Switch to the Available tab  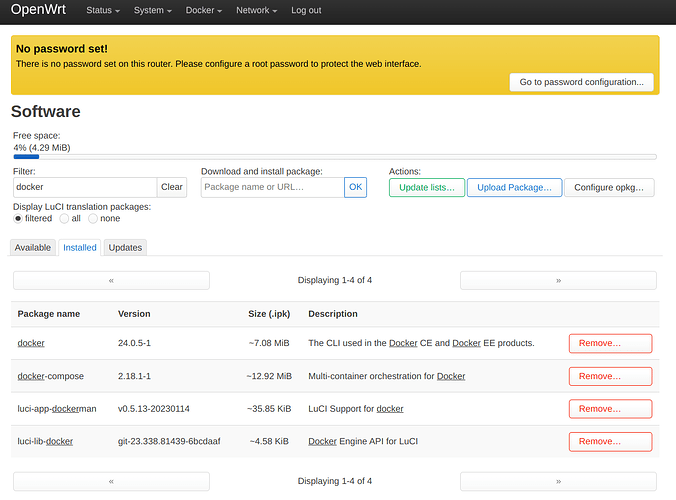coord(33,248)
